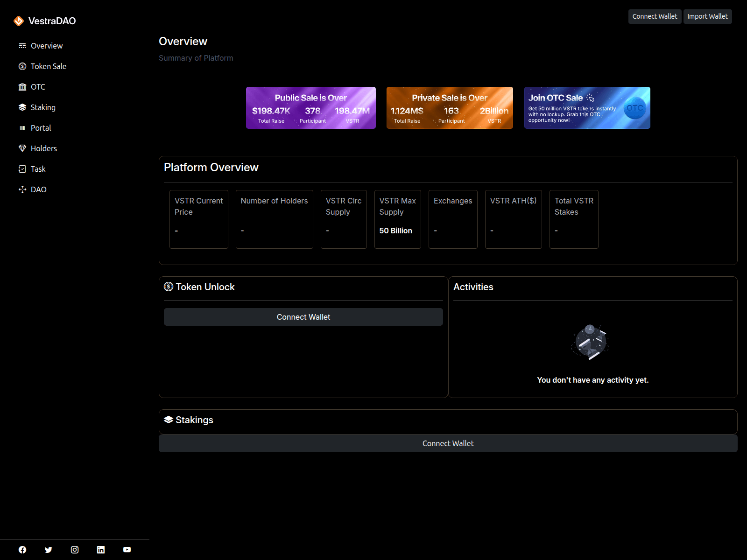Viewport: 747px width, 560px height.
Task: Open the YouTube social link
Action: pos(127,550)
